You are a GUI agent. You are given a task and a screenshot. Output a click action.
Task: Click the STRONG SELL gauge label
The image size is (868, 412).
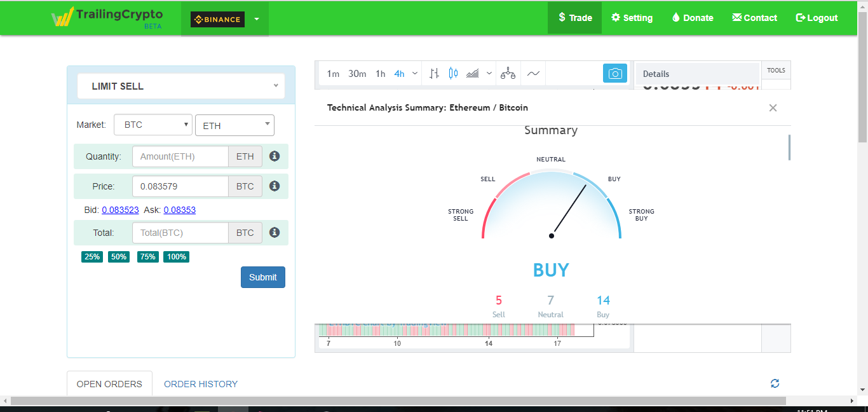(x=461, y=215)
